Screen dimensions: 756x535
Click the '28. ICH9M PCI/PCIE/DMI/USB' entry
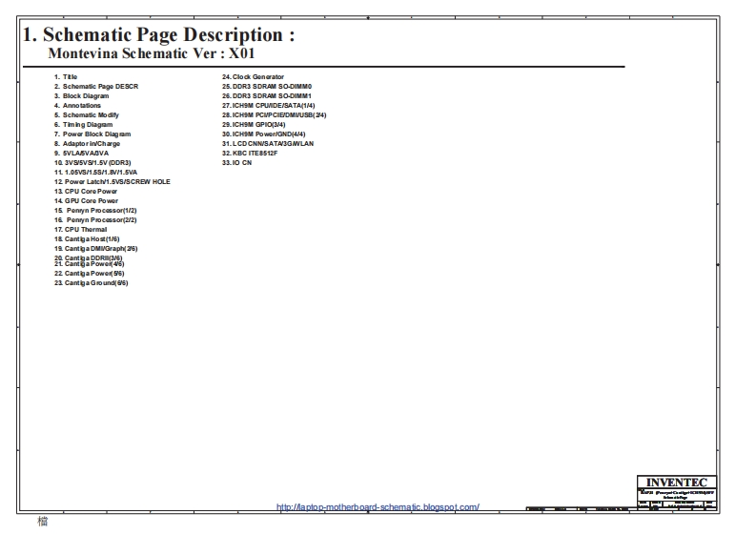(x=274, y=115)
